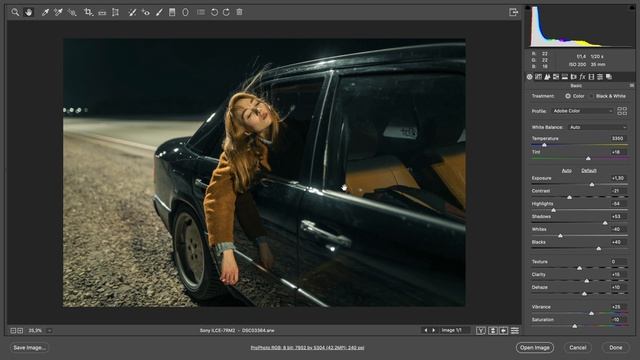Image resolution: width=640 pixels, height=360 pixels.
Task: Click the Save Image button
Action: [29, 348]
